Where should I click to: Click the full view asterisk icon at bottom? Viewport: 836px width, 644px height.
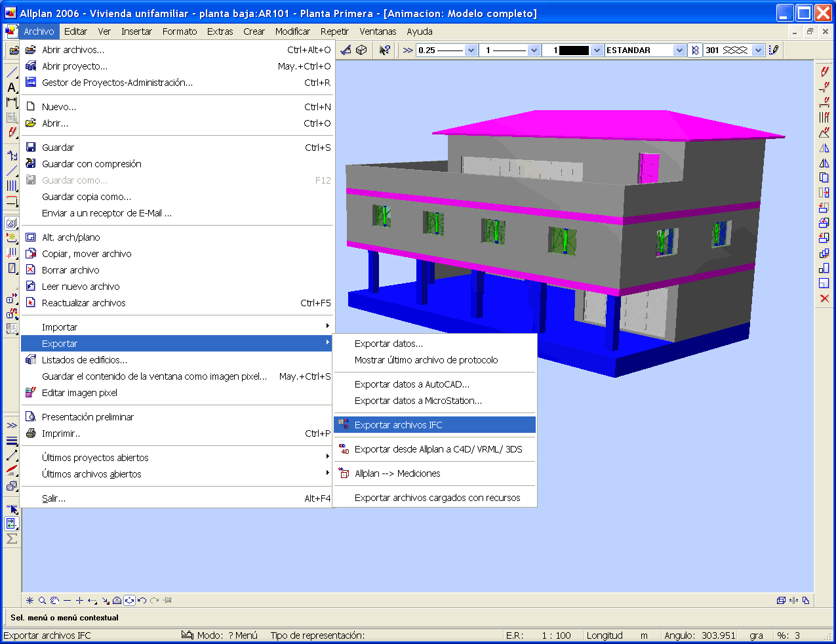(x=30, y=600)
